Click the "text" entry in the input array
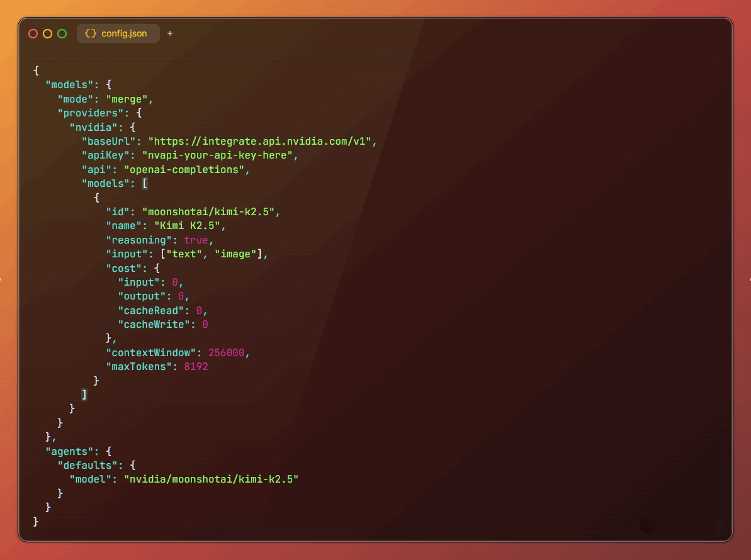Screen dimensions: 751x560 [184, 254]
